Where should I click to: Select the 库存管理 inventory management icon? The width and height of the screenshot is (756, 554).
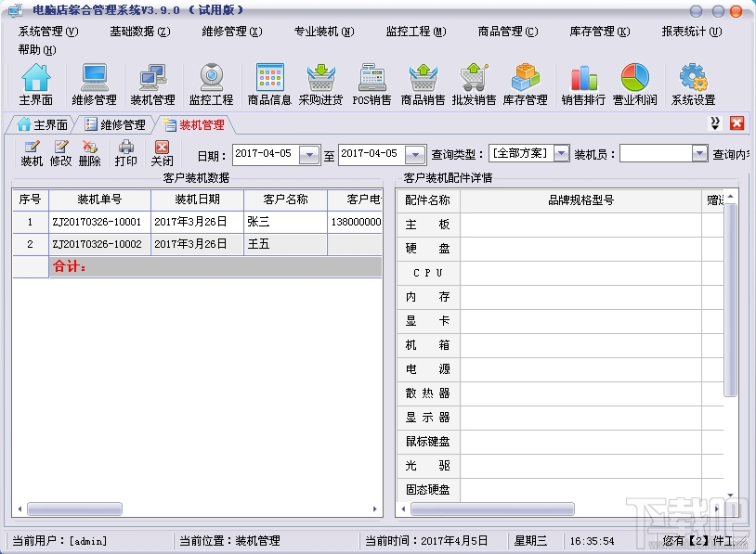527,84
